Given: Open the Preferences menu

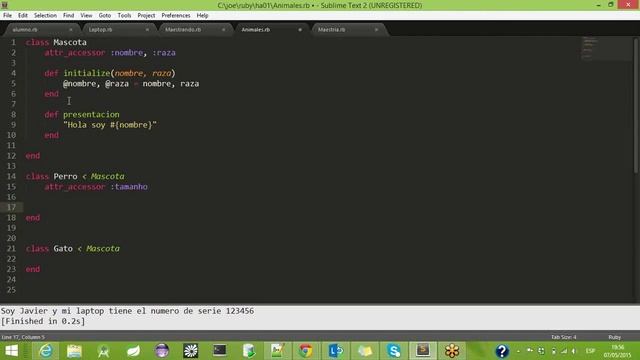Looking at the screenshot, I should coord(176,16).
